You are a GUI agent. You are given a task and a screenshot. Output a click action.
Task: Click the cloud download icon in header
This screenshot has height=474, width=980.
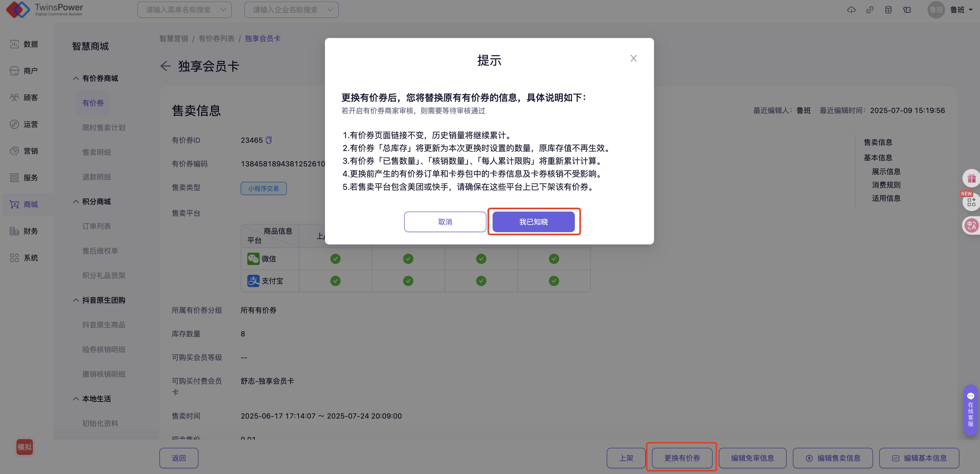coord(851,10)
